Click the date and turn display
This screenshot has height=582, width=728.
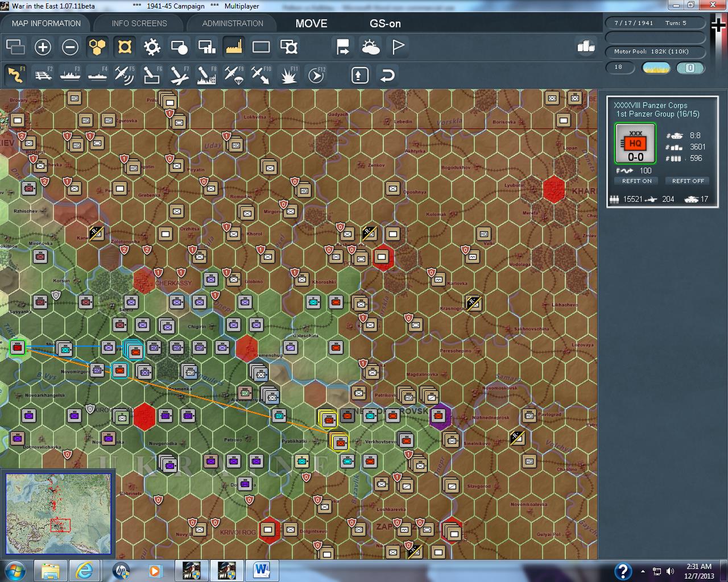pos(655,23)
